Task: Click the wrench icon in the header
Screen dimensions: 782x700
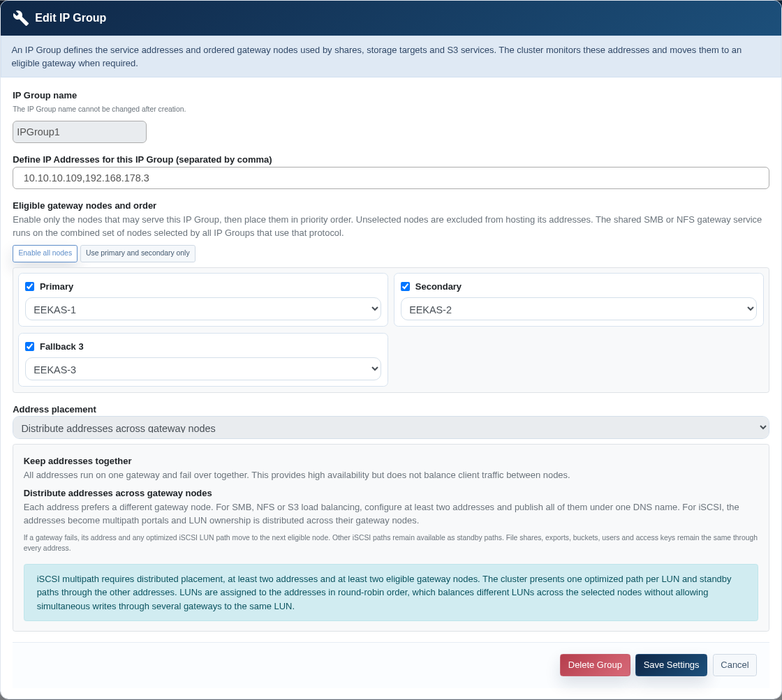Action: 20,18
